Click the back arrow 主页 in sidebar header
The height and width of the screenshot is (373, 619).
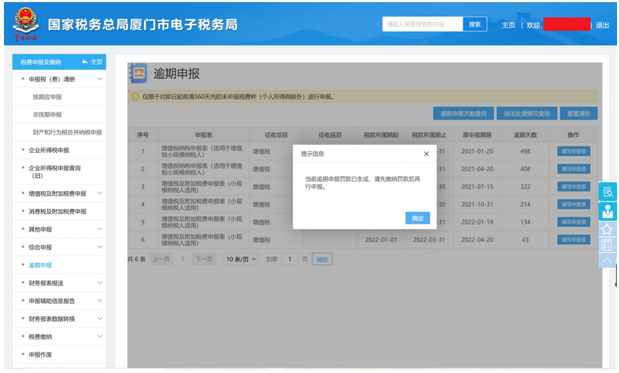92,62
